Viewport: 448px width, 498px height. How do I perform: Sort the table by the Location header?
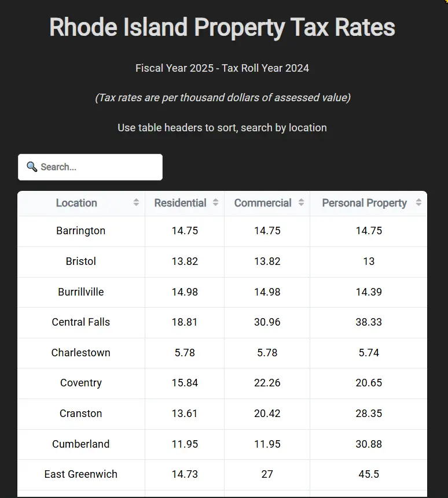coord(76,203)
